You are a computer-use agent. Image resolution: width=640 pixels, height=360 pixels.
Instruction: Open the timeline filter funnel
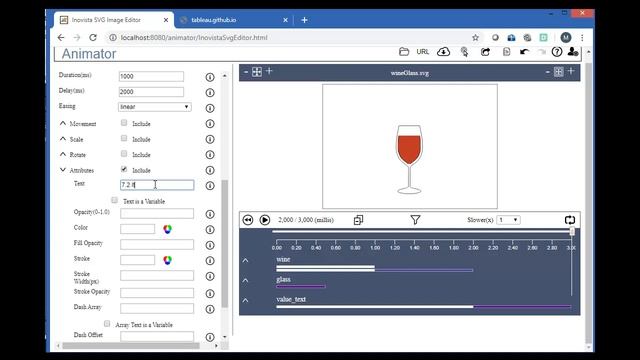[x=415, y=220]
